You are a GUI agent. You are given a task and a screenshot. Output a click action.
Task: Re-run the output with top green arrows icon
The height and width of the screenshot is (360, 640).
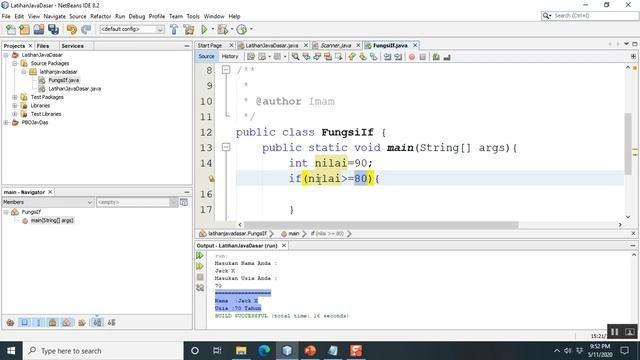pyautogui.click(x=200, y=256)
